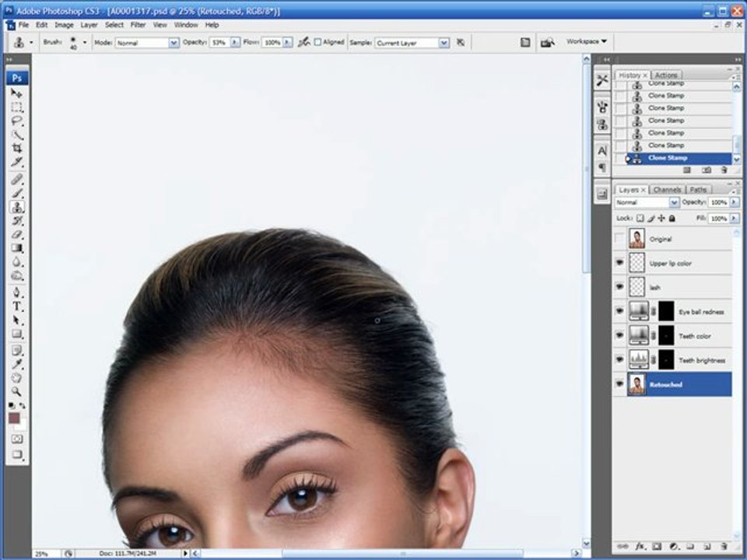Image resolution: width=747 pixels, height=560 pixels.
Task: Select the Crop tool
Action: (x=16, y=149)
